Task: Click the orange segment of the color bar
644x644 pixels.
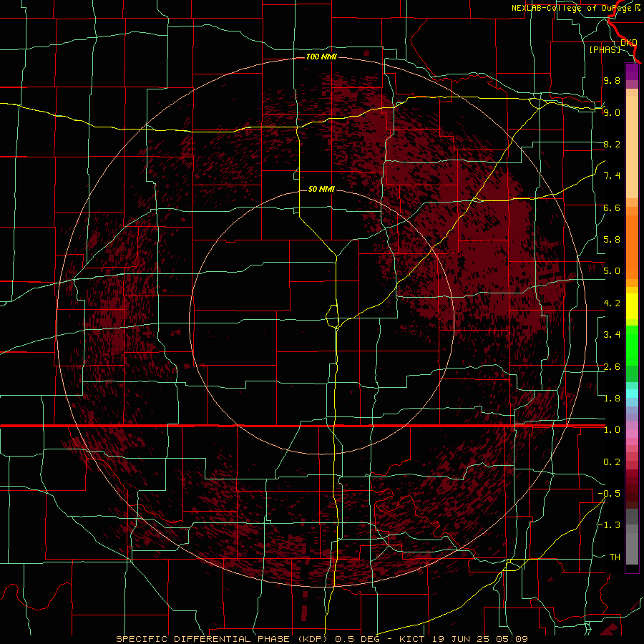Action: [x=632, y=247]
